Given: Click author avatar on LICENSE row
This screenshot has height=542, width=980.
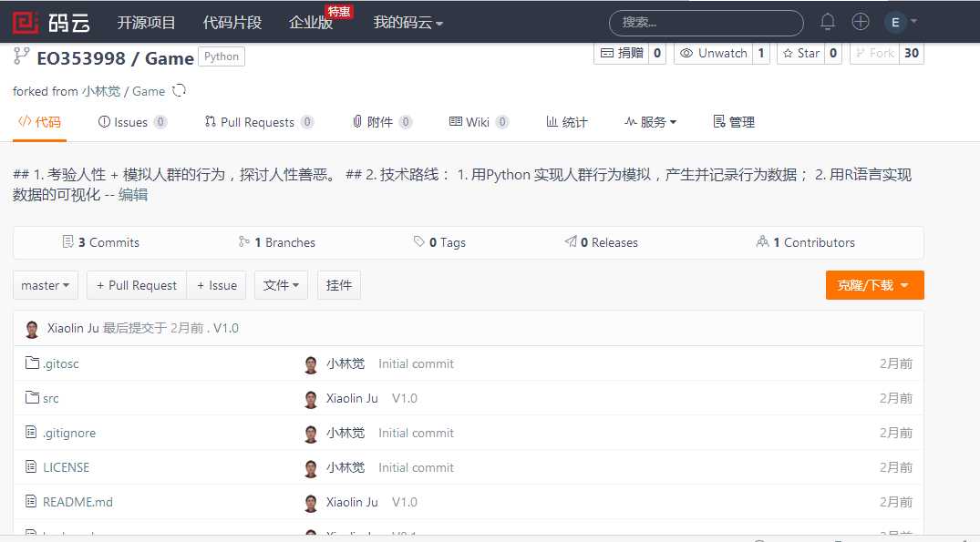Looking at the screenshot, I should (x=311, y=468).
